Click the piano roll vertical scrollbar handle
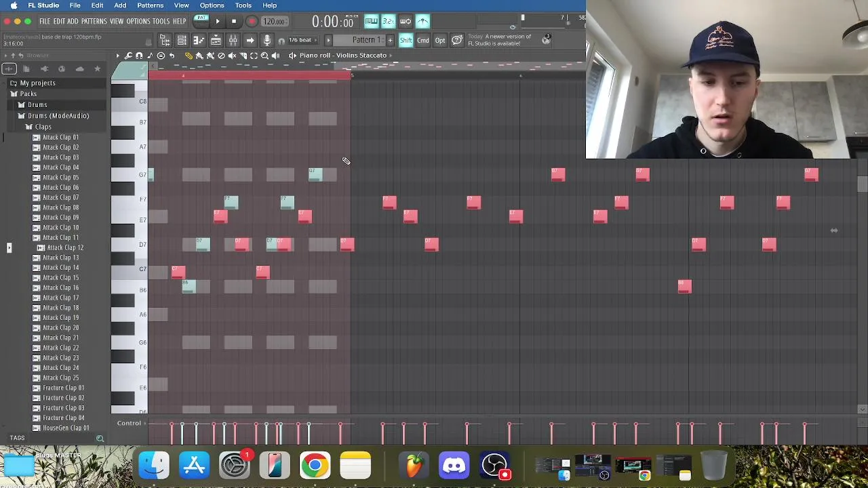This screenshot has height=488, width=868. point(862,184)
